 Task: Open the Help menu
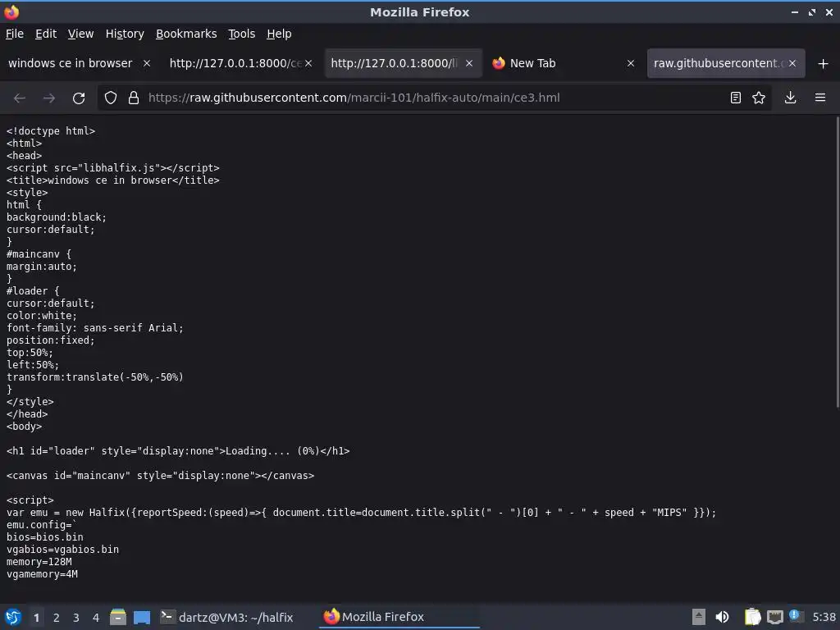tap(279, 34)
